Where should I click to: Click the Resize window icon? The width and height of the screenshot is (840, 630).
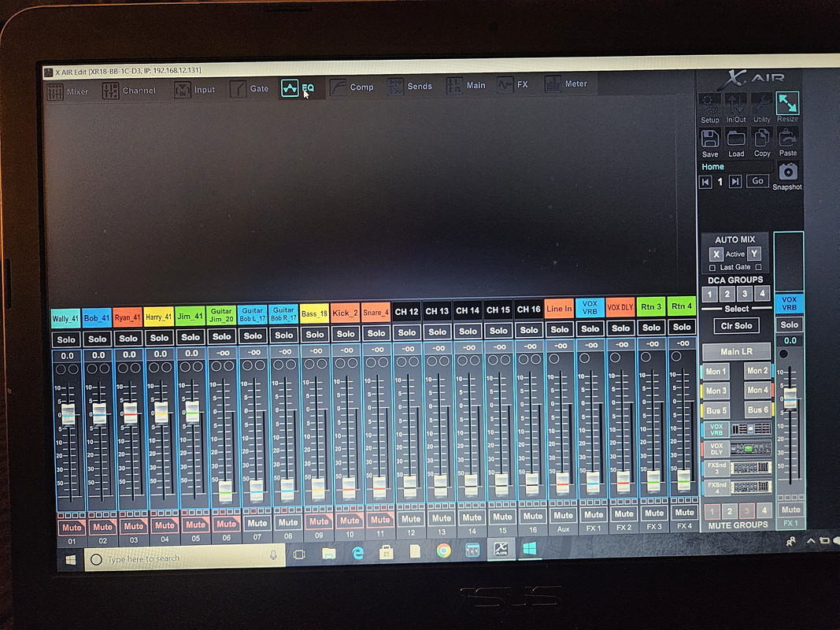click(787, 103)
